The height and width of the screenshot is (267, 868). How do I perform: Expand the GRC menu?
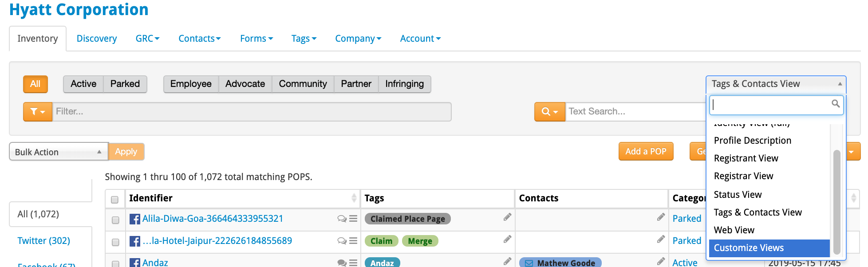click(x=147, y=39)
